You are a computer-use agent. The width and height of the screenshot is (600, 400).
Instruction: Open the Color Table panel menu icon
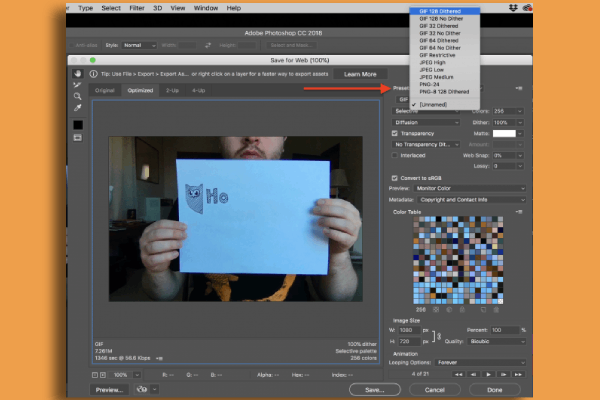coord(519,212)
